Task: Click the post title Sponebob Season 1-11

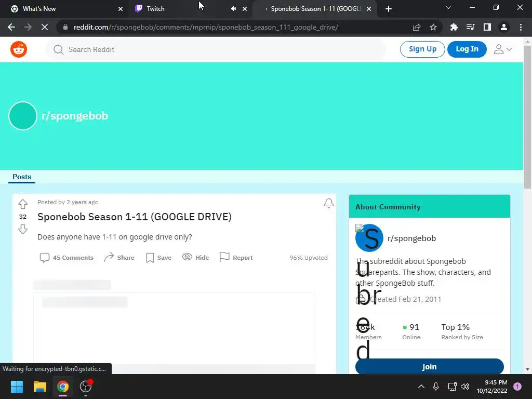Action: click(x=135, y=217)
